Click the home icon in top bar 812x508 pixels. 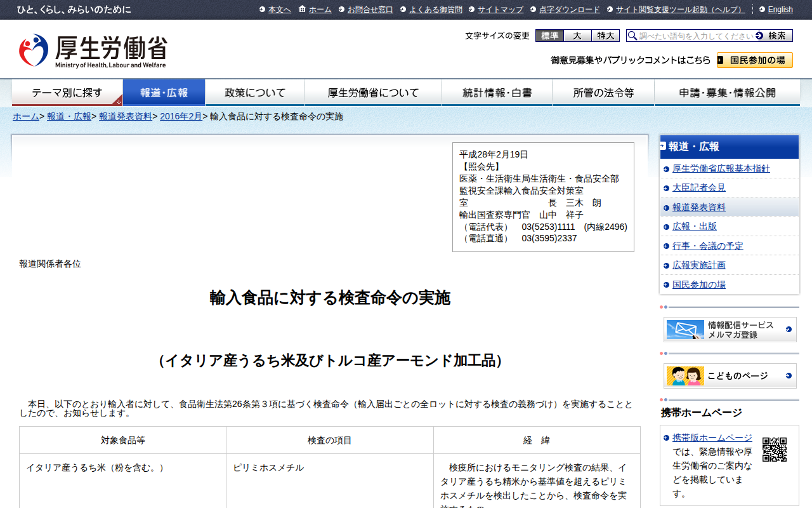click(x=302, y=10)
